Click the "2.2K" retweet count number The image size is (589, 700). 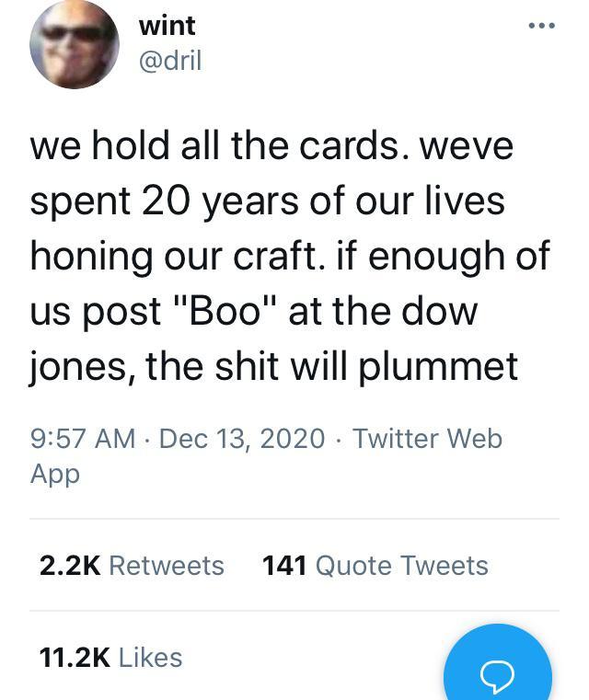pyautogui.click(x=70, y=565)
